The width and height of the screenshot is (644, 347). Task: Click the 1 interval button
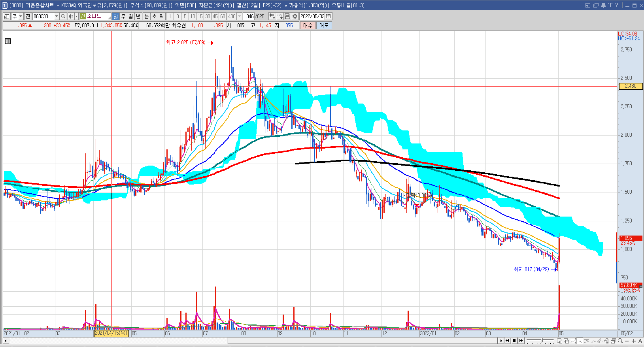[x=170, y=16]
